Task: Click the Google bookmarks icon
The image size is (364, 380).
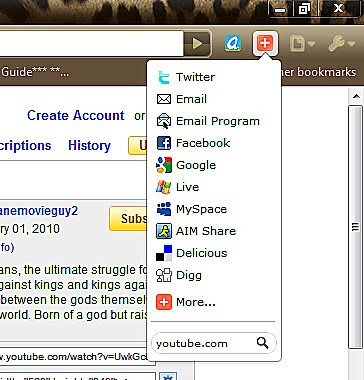Action: [164, 165]
